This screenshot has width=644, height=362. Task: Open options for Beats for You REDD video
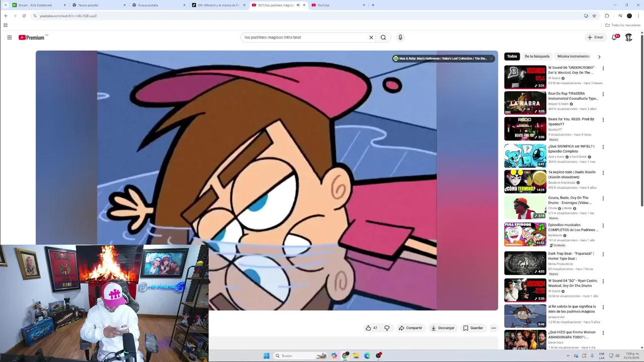pyautogui.click(x=603, y=120)
